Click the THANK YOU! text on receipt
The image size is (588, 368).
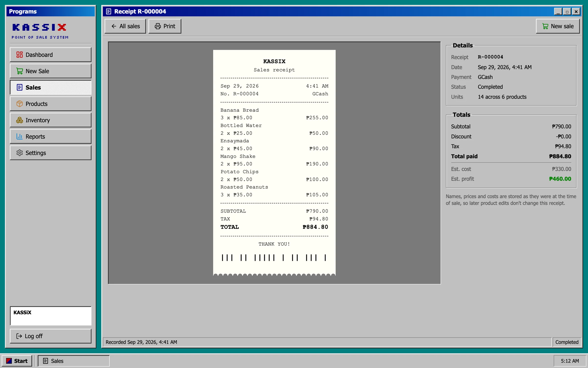(x=274, y=244)
